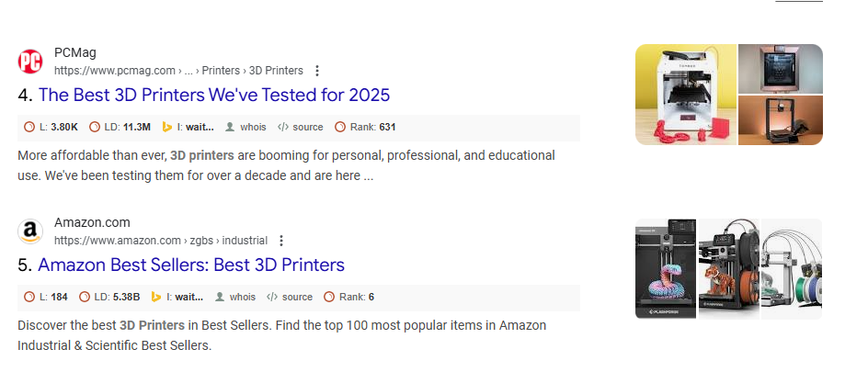Screen dimensions: 868x372
Task: Click the pcmag.com URL breadcrumb
Action: pyautogui.click(x=114, y=71)
